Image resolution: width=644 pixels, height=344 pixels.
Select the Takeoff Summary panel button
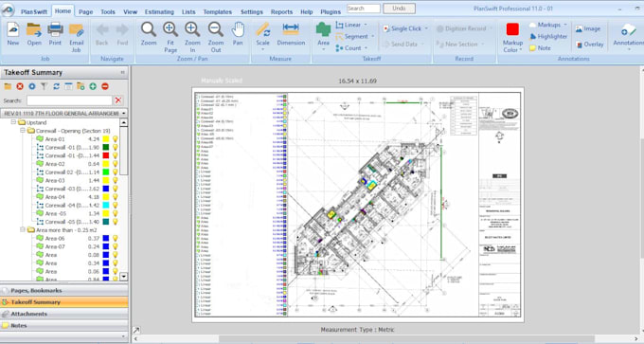point(64,302)
